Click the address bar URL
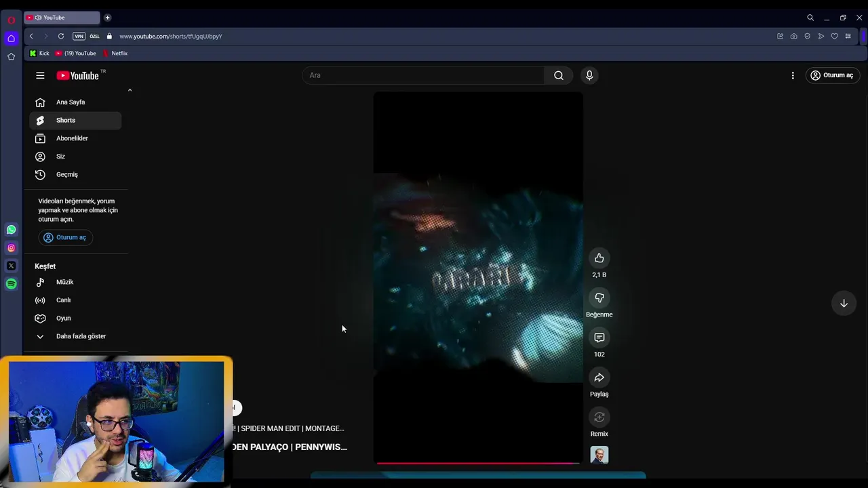868x488 pixels. pos(171,36)
